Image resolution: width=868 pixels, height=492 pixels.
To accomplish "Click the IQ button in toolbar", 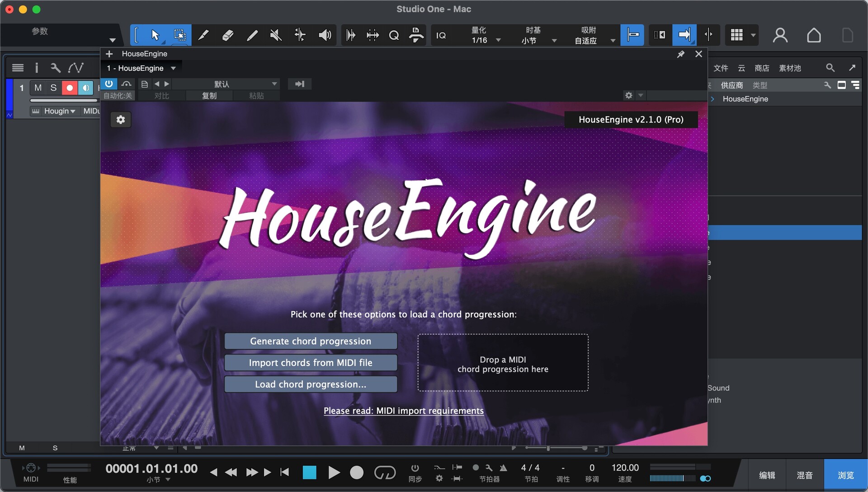I will [441, 35].
